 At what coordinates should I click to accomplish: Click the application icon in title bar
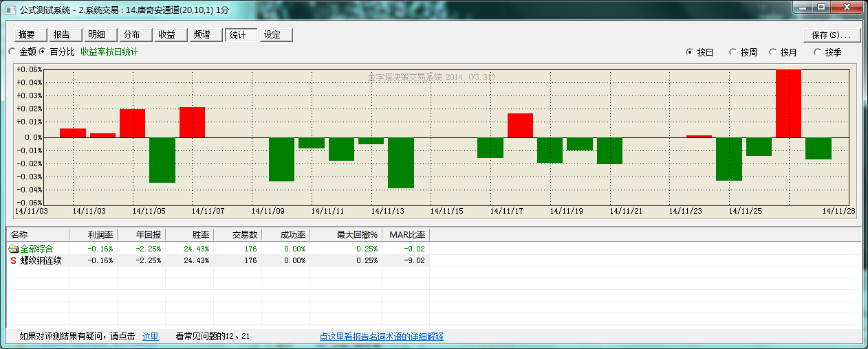10,10
